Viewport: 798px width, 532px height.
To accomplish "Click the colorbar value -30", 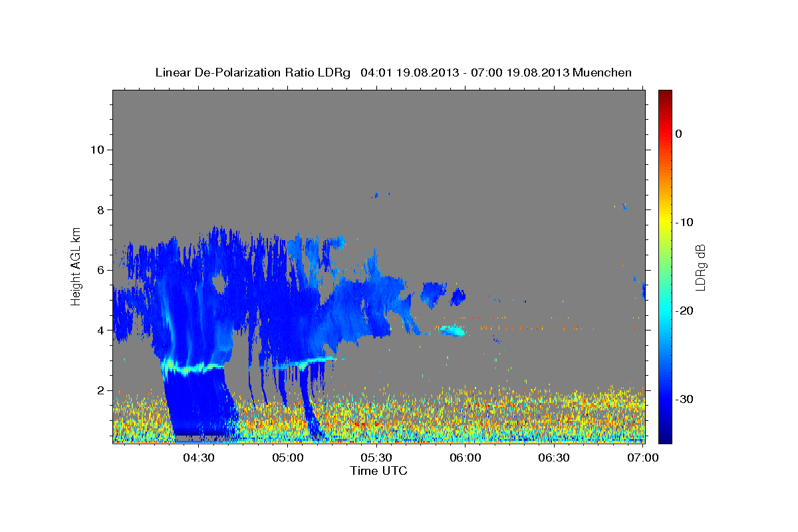I will [685, 399].
